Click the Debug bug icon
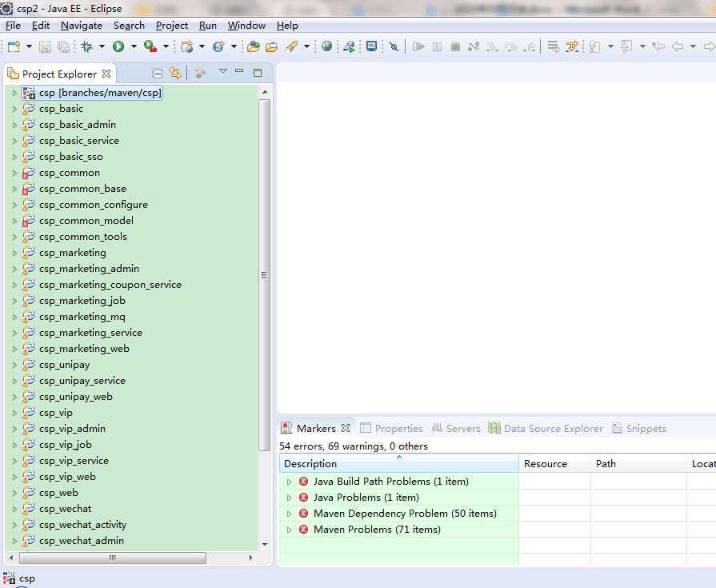716x588 pixels. 86,46
